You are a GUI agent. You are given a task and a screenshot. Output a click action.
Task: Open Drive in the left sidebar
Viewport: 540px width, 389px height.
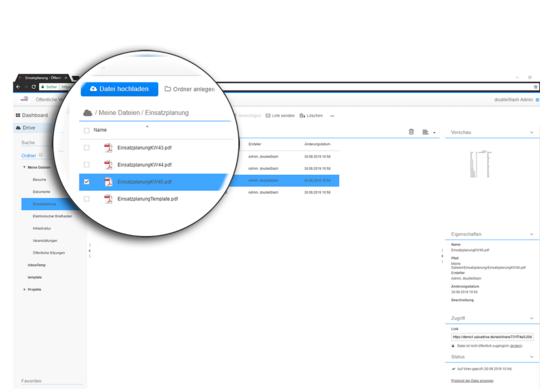[x=26, y=128]
